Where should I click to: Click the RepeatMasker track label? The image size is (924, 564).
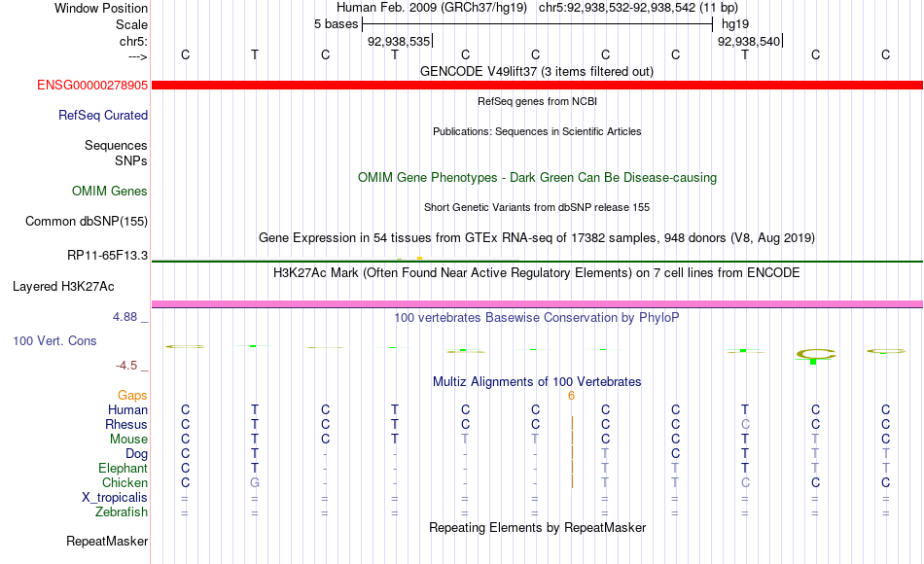click(x=107, y=541)
